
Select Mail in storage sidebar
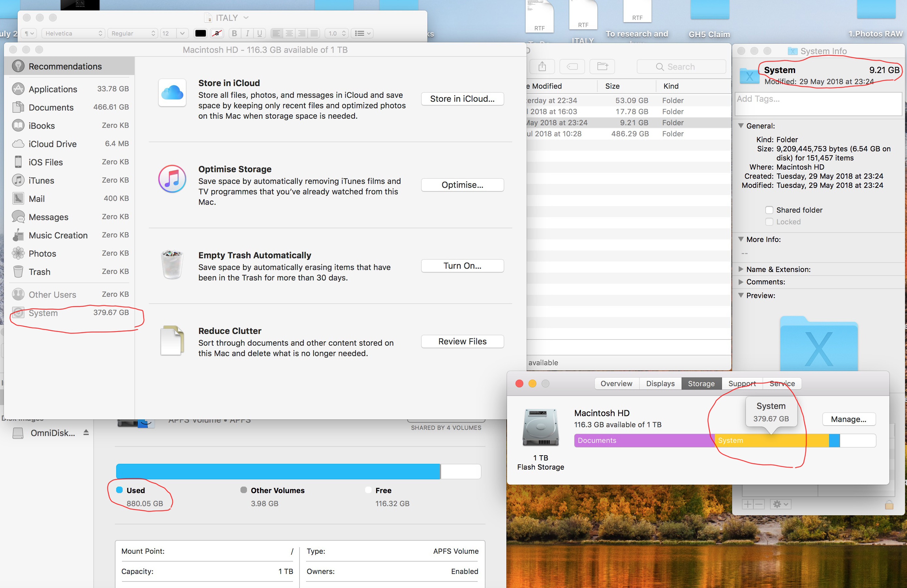(x=70, y=199)
